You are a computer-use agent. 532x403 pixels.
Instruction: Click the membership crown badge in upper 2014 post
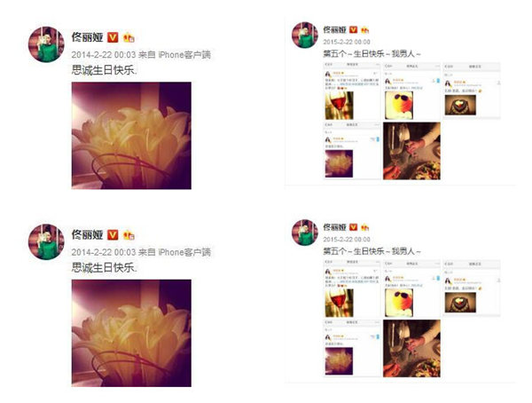[129, 37]
